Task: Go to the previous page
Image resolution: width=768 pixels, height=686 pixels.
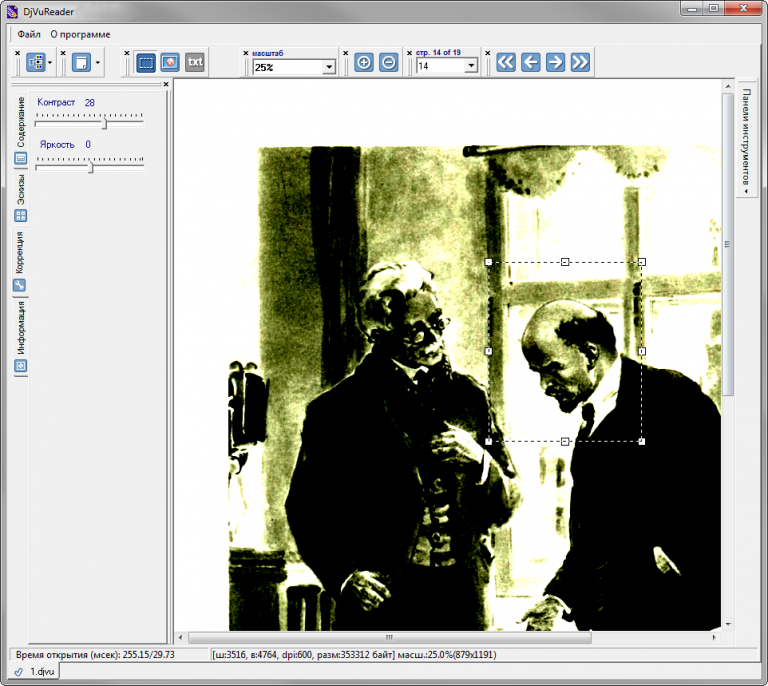Action: pyautogui.click(x=531, y=62)
